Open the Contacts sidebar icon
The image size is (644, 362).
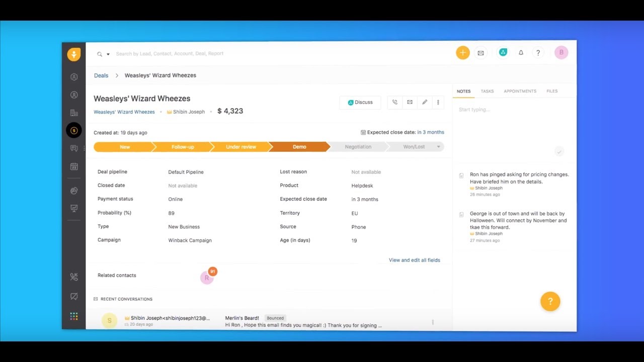pyautogui.click(x=74, y=95)
